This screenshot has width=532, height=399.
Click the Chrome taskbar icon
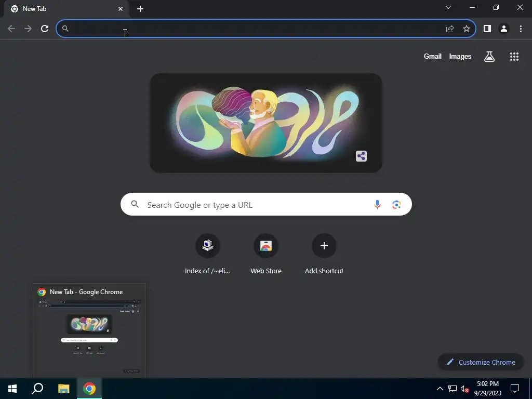pos(89,389)
